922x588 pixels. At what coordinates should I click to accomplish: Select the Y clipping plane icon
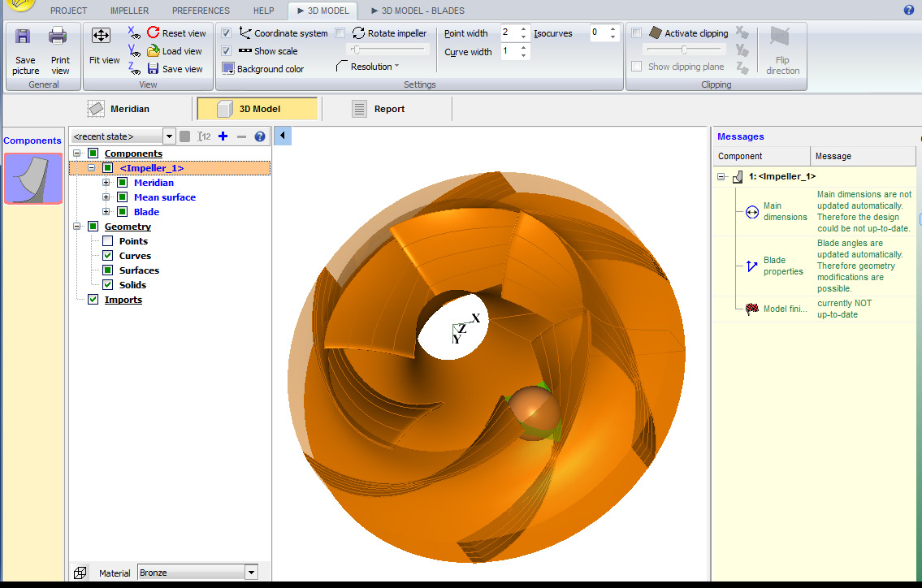point(742,50)
